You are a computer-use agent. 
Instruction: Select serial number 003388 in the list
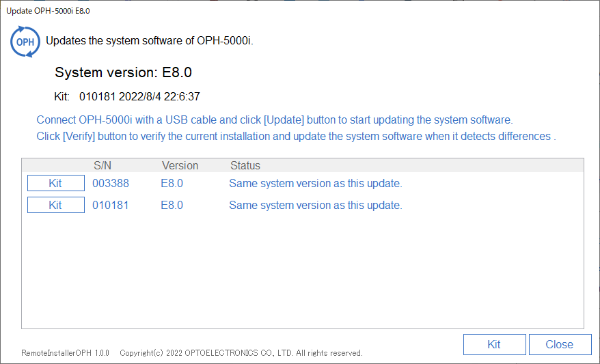[x=111, y=184]
